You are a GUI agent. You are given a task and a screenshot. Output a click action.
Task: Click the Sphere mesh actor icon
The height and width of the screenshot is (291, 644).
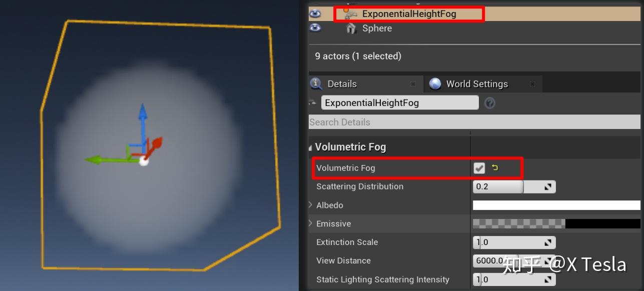351,28
